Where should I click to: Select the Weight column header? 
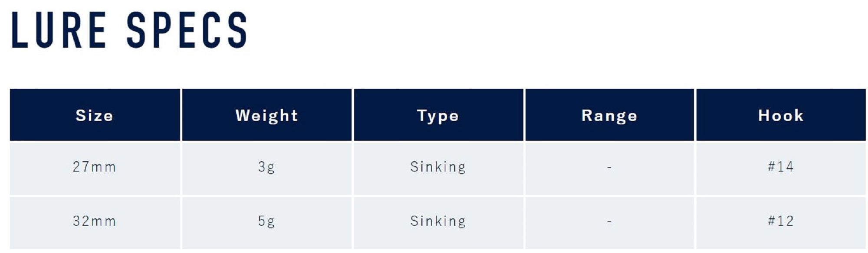pyautogui.click(x=266, y=116)
